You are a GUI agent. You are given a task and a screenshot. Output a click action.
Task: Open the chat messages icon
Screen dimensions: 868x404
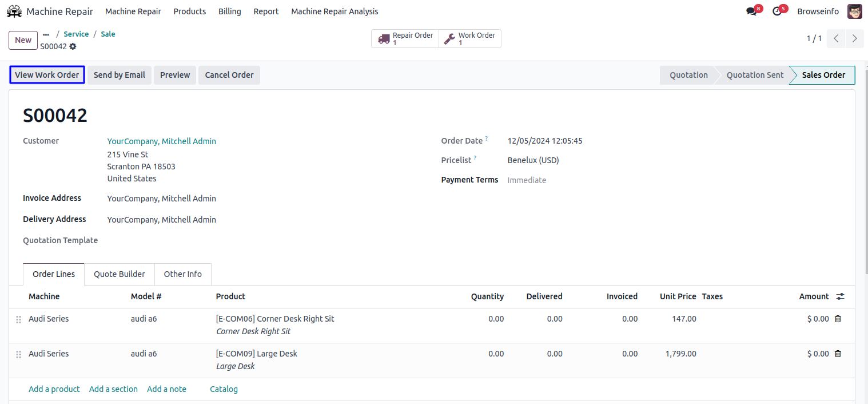tap(751, 11)
